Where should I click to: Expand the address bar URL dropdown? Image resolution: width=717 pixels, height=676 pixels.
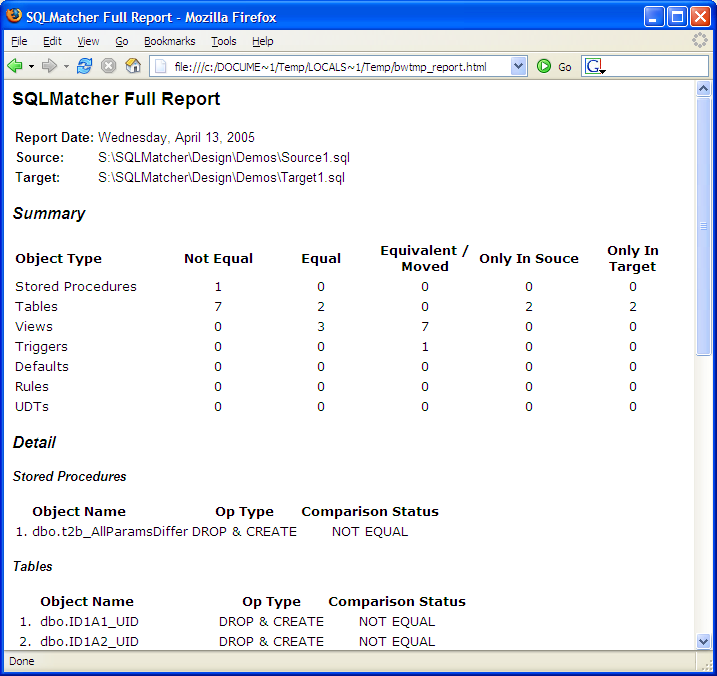(x=518, y=66)
